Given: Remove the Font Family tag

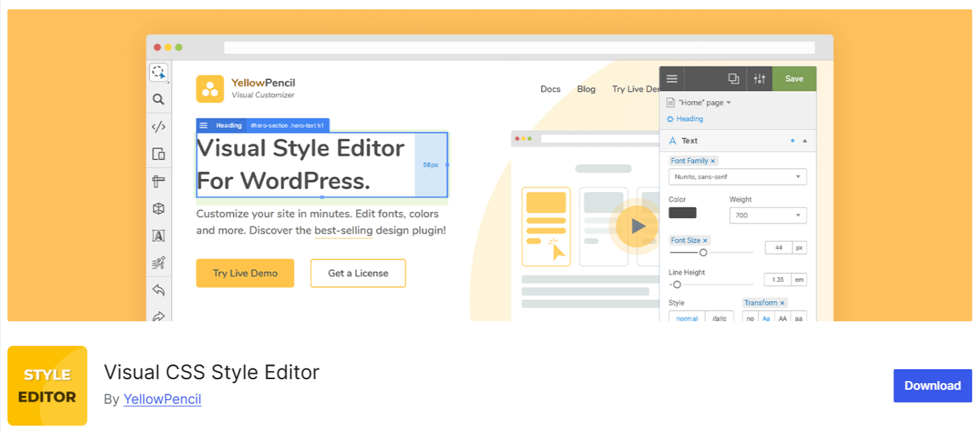Looking at the screenshot, I should pos(713,161).
